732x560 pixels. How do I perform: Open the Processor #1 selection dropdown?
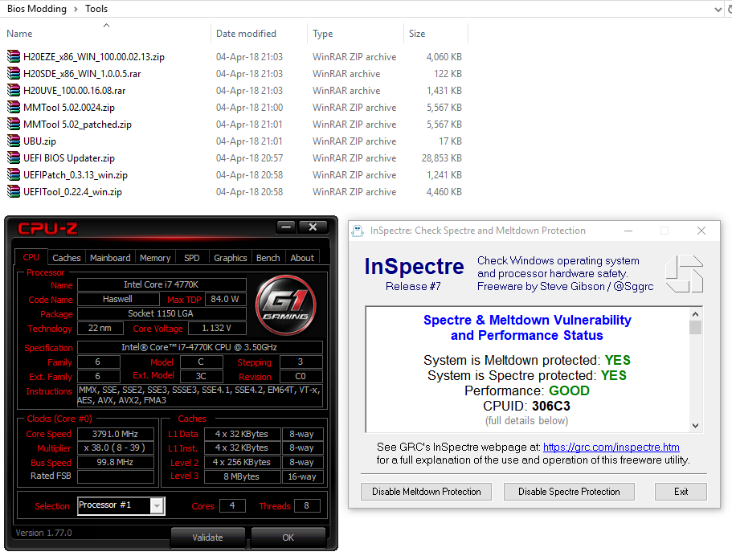click(157, 505)
